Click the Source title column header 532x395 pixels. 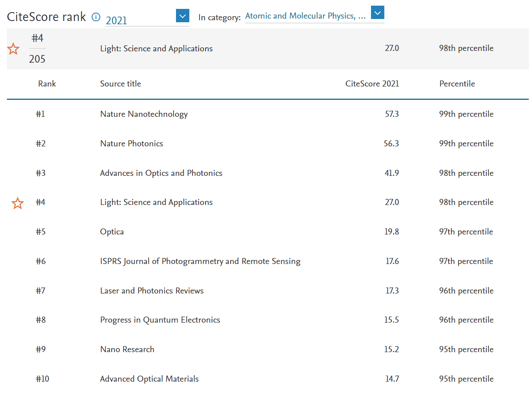click(121, 84)
